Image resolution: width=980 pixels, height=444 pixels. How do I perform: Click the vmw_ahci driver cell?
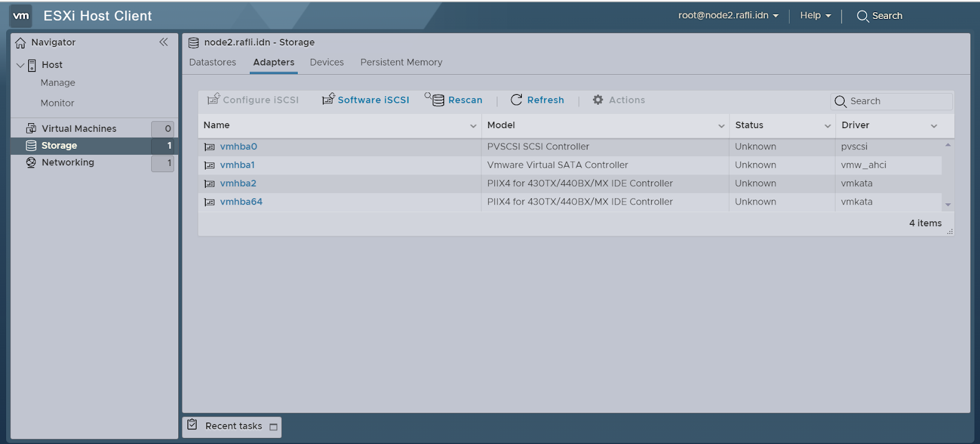click(888, 165)
